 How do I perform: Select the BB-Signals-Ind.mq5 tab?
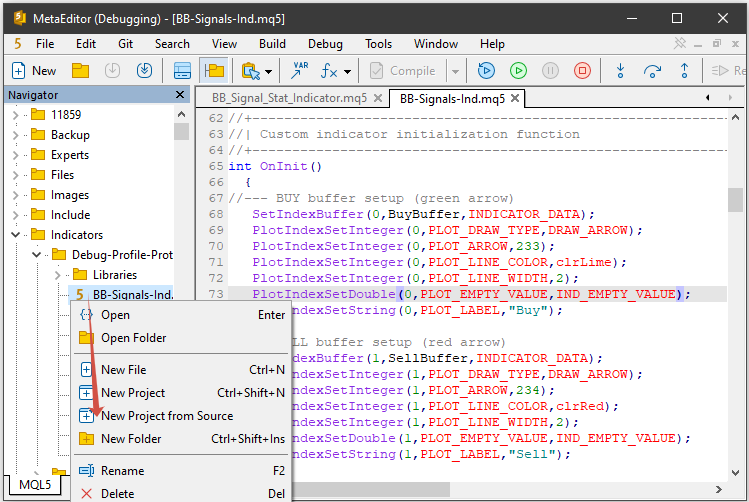point(452,98)
